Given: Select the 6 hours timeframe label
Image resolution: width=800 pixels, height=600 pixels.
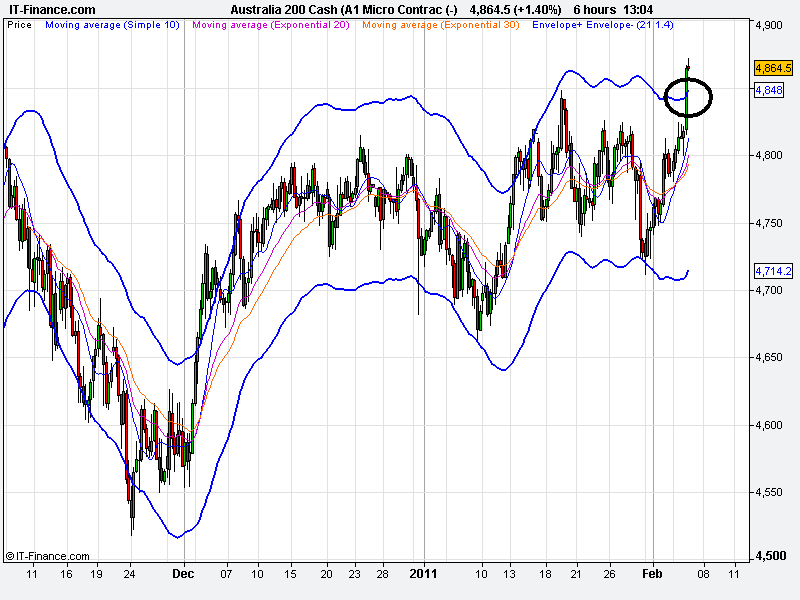Looking at the screenshot, I should [594, 9].
